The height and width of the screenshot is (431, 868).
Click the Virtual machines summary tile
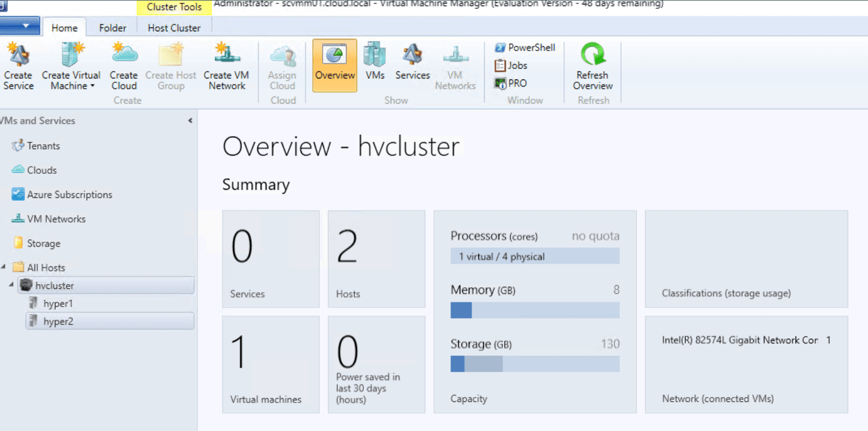[270, 364]
